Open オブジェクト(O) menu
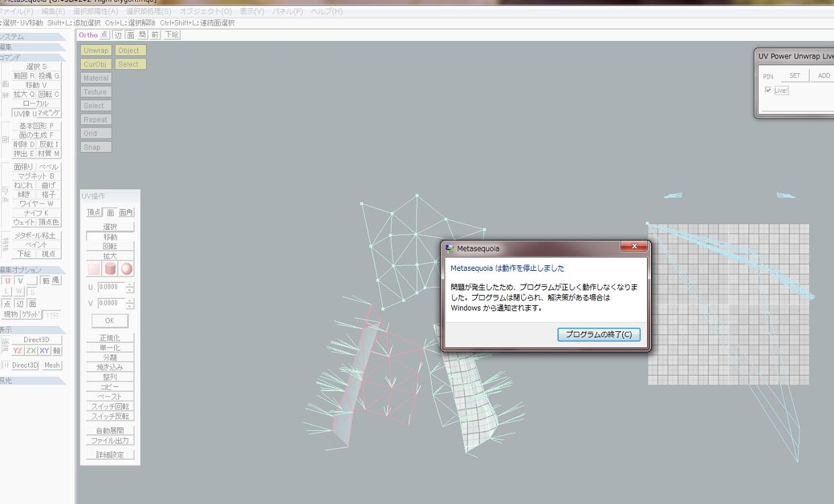Viewport: 834px width, 504px height. point(206,11)
